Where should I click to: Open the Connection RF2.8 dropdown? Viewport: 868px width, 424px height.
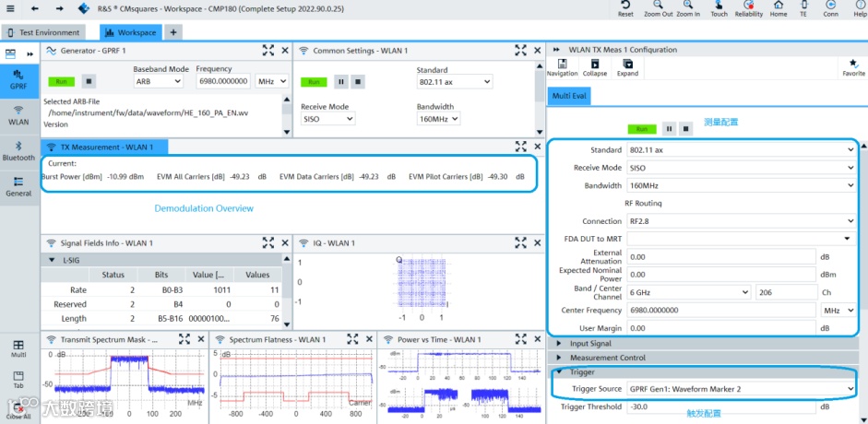click(742, 221)
